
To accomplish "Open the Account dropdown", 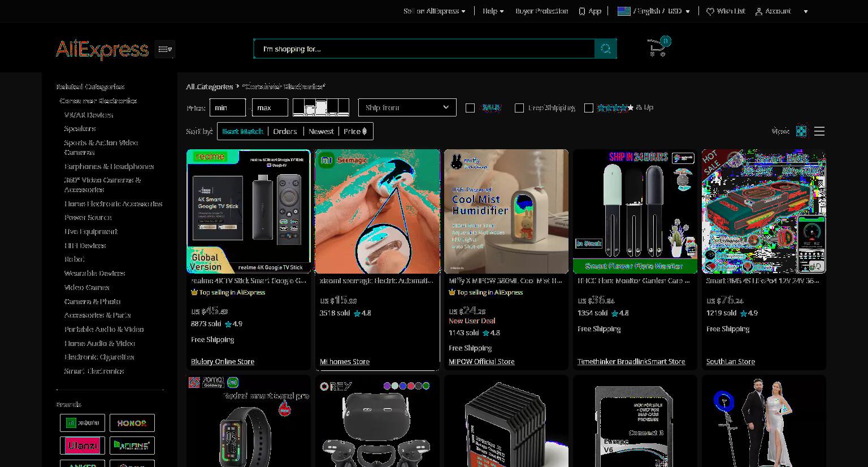I will click(x=782, y=11).
